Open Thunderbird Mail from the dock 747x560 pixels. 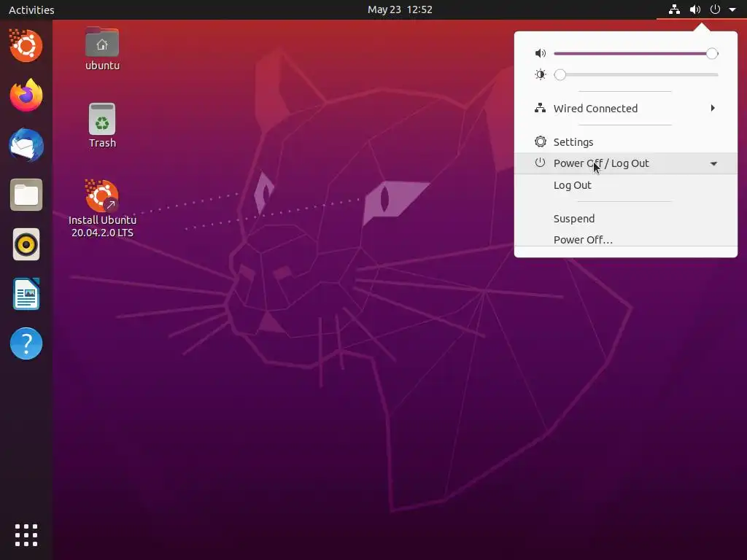pyautogui.click(x=26, y=145)
